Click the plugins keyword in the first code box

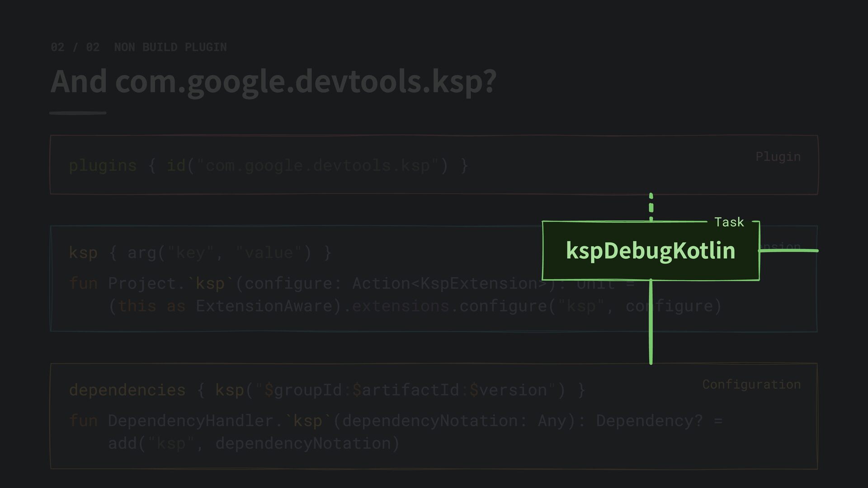coord(103,166)
